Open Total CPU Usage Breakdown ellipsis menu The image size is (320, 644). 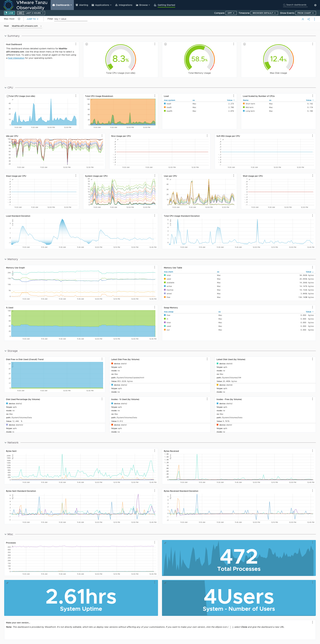155,96
